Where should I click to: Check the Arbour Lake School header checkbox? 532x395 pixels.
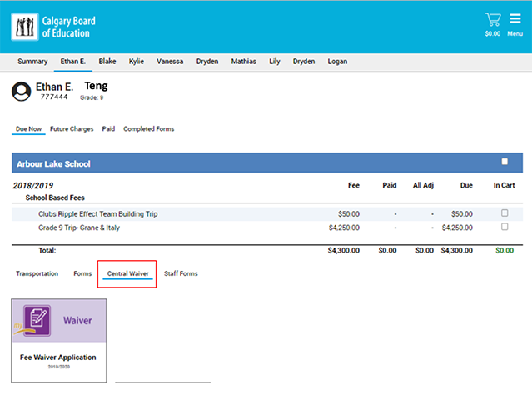(504, 162)
